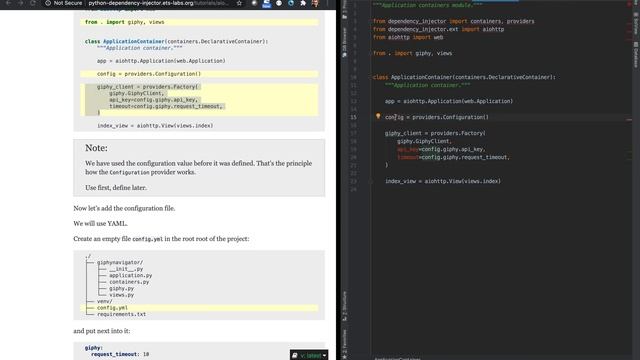Click 'requirements.txt' in the tutorial file tree
This screenshot has height=360, width=640.
coord(121,314)
